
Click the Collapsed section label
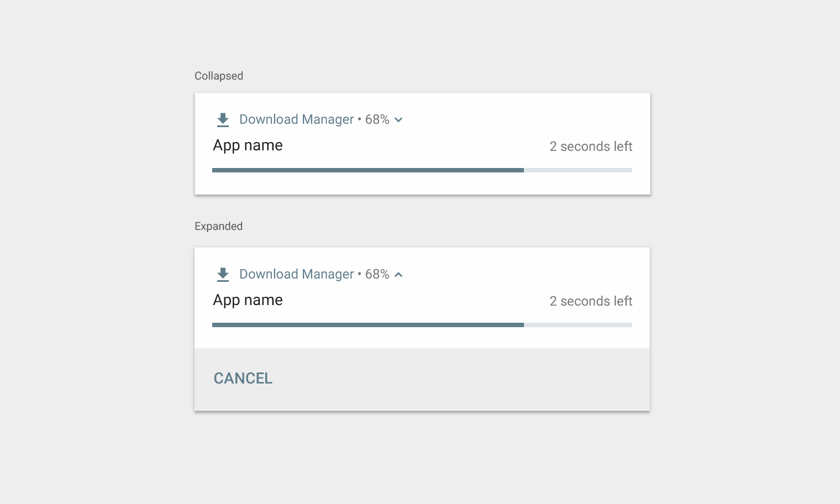pos(219,76)
